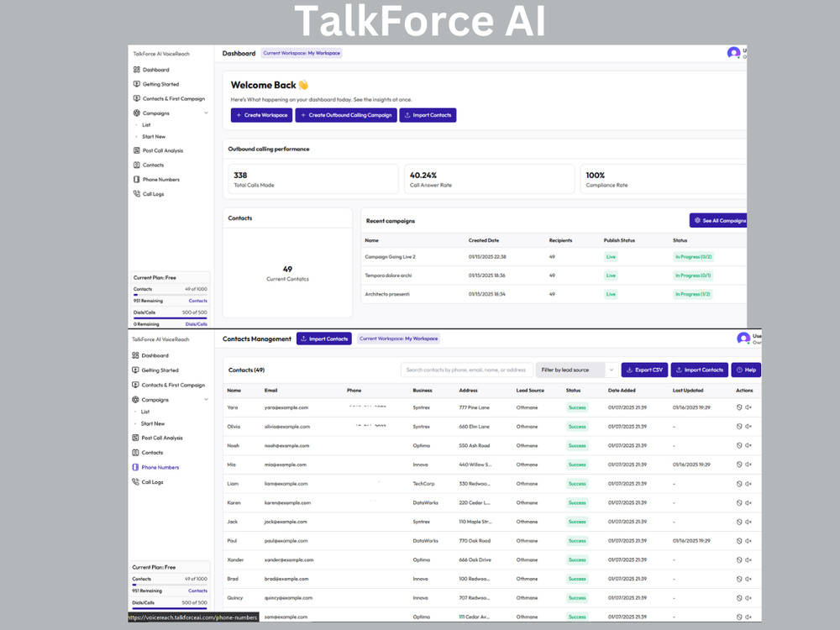Click the user avatar on the Dashboard header
Viewport: 840px width, 630px height.
point(733,52)
